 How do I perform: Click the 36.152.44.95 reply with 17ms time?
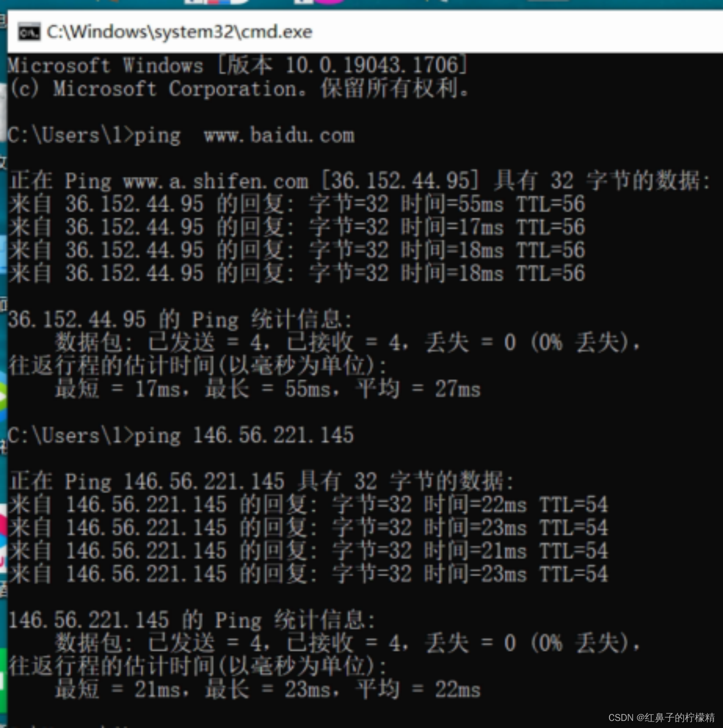297,227
